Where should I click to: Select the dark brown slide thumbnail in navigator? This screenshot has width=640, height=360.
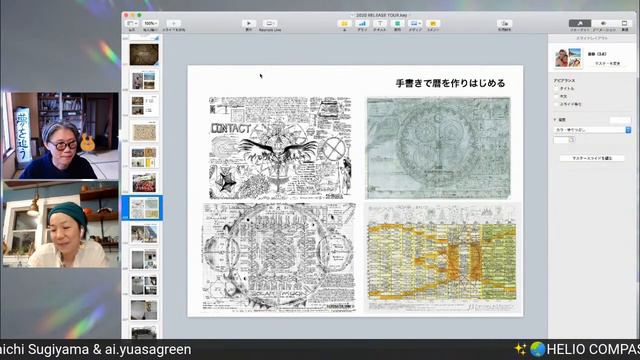click(144, 54)
